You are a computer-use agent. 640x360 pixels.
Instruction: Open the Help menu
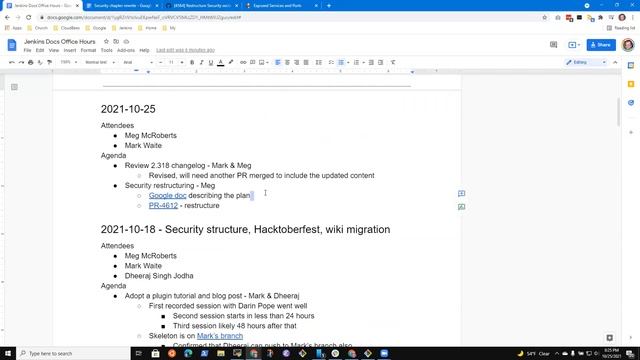(x=144, y=50)
